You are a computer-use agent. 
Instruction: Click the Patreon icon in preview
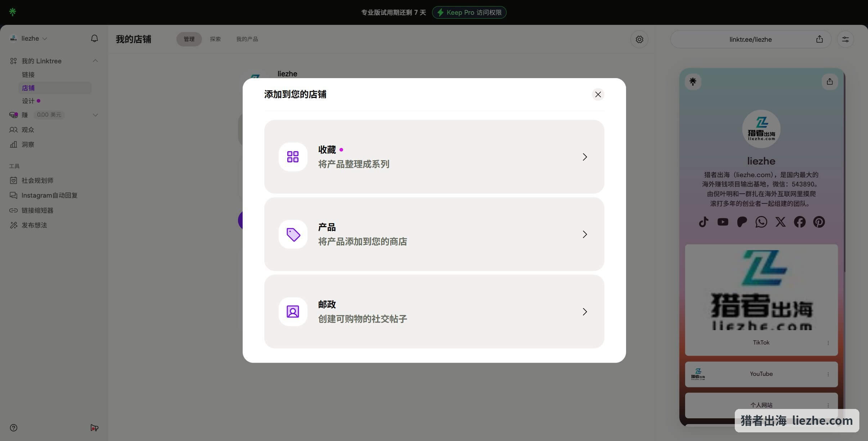point(742,222)
